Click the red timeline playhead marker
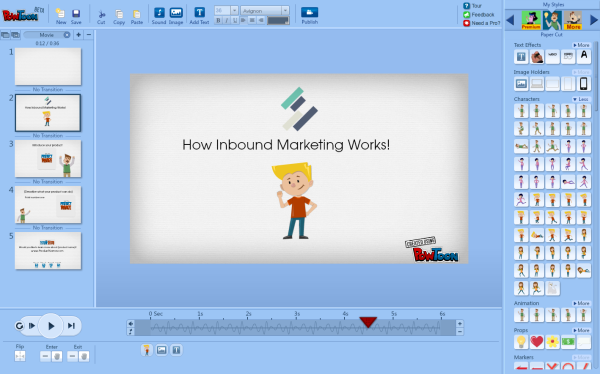Screen dimensions: 600x374 [x=368, y=322]
